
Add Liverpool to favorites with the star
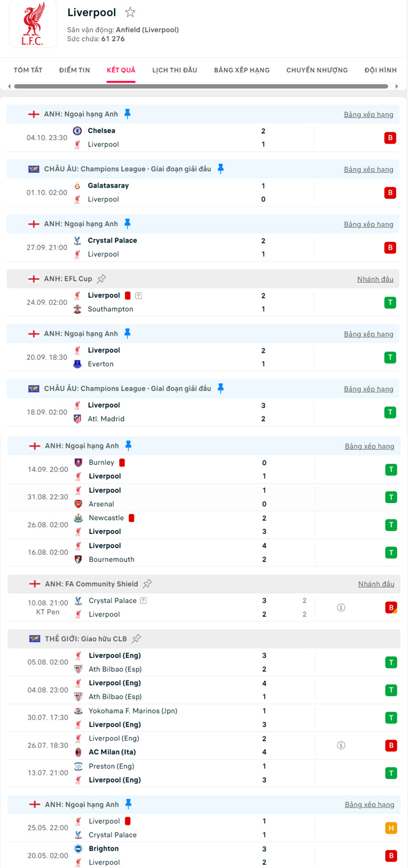130,12
